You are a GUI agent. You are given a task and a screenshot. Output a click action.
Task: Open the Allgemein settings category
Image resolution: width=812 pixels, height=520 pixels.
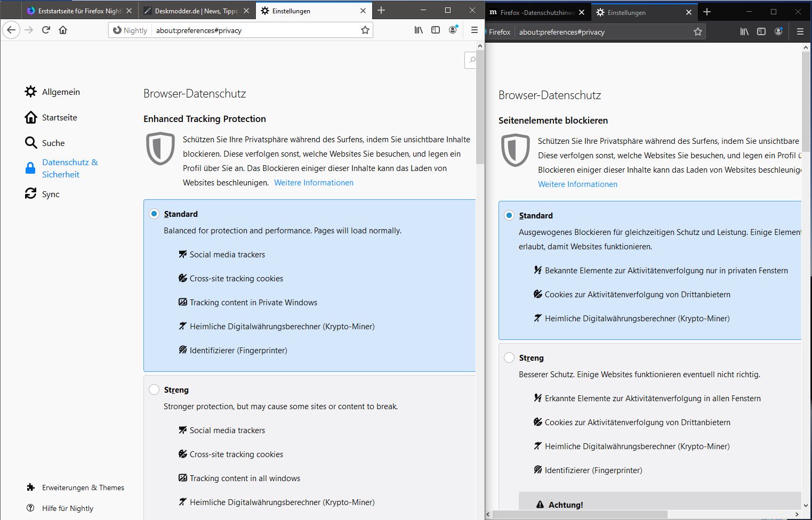click(x=61, y=92)
